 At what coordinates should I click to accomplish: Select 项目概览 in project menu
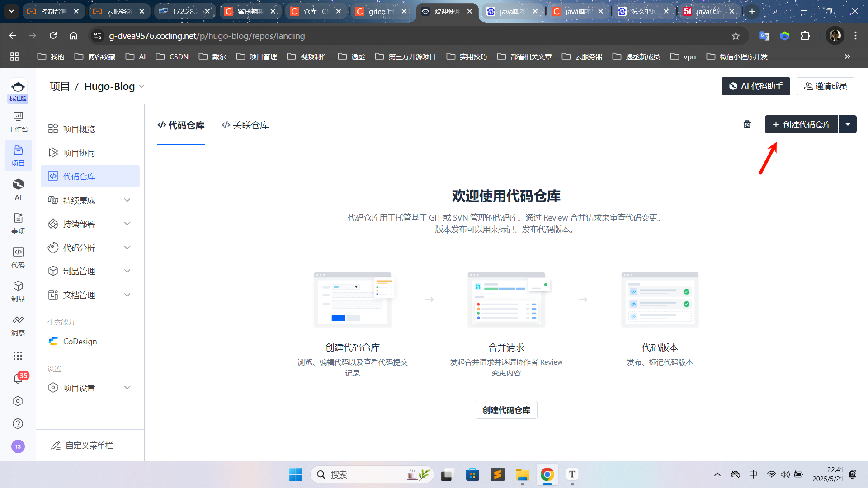point(79,129)
